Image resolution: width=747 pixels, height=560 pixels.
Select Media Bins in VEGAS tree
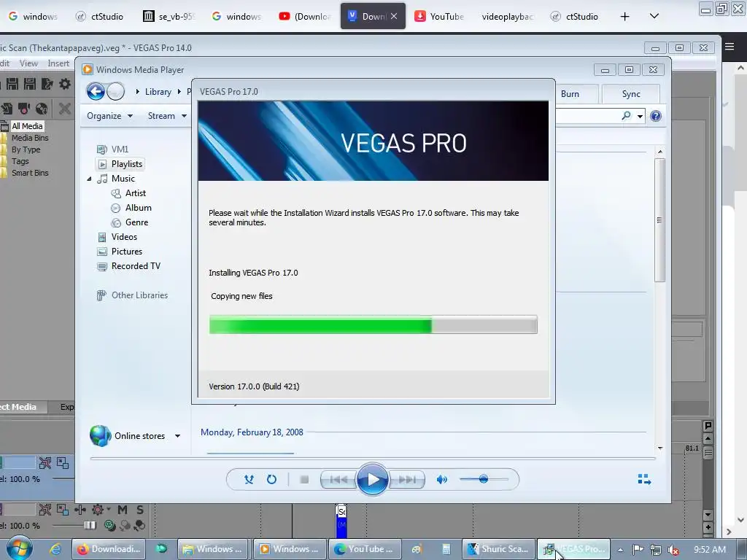(30, 138)
